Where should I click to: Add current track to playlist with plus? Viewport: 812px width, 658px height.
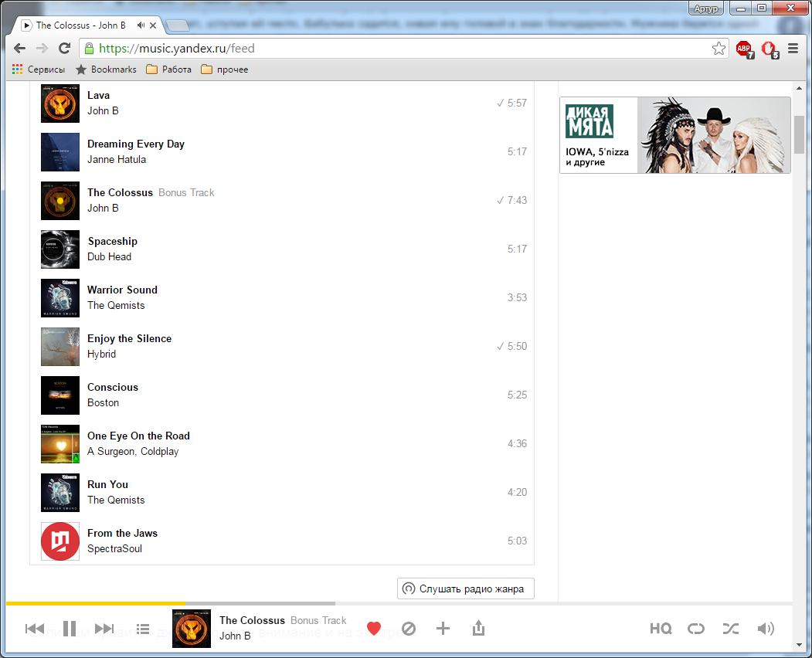[443, 629]
